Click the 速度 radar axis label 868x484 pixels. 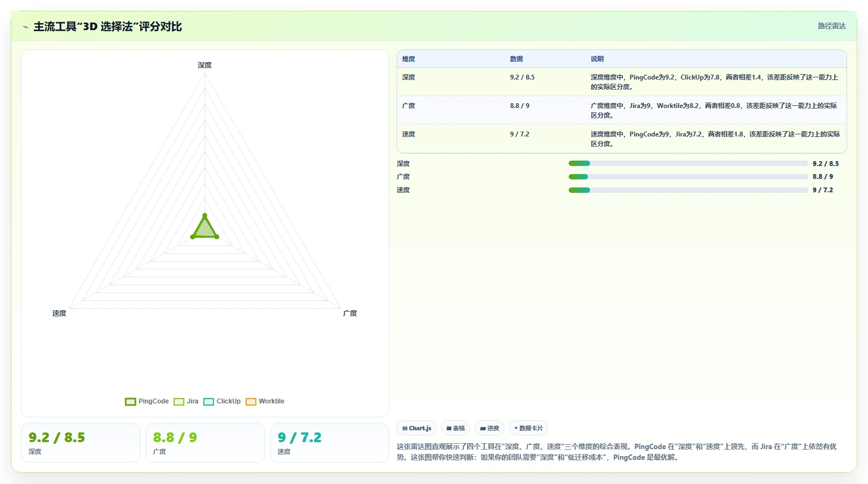59,313
